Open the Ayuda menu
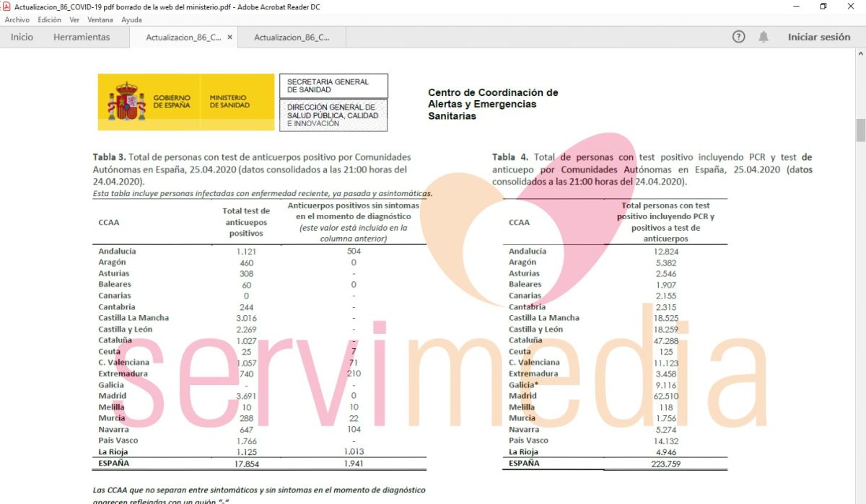The width and height of the screenshot is (866, 504). coord(131,19)
